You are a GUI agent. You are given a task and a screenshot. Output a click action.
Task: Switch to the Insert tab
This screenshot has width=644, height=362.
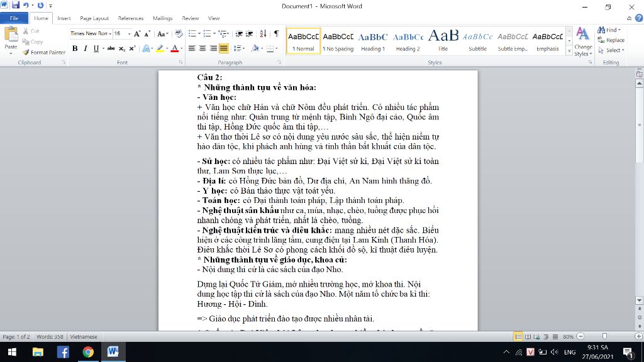click(64, 18)
